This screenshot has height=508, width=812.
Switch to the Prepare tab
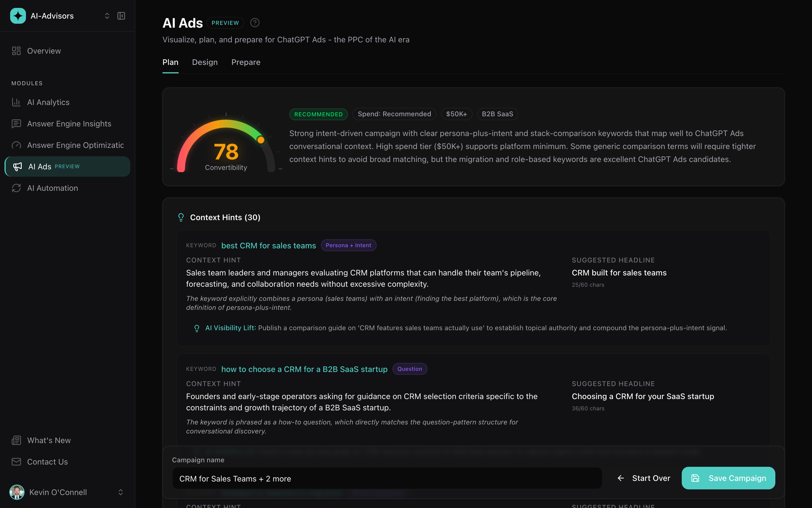click(246, 62)
